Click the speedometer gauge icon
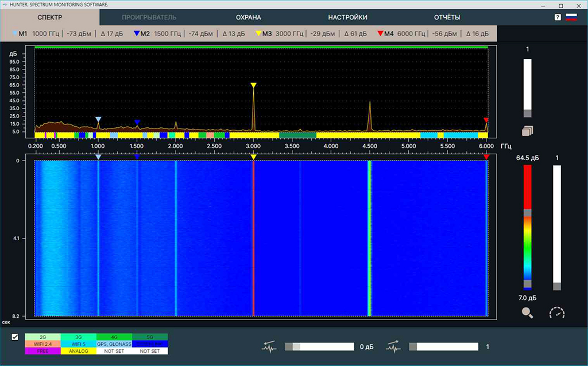The image size is (588, 366). coord(557,313)
